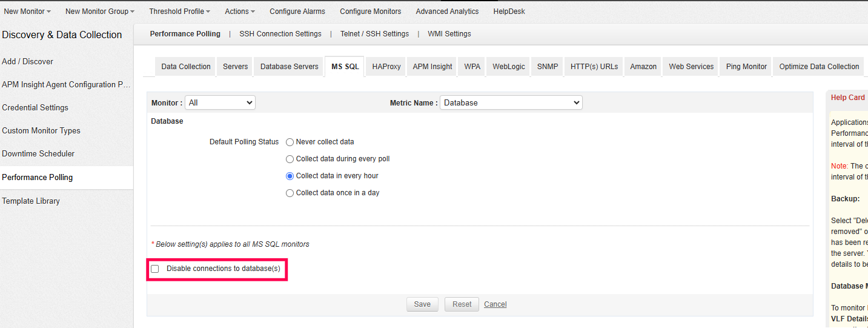868x328 pixels.
Task: Enable Disable connections to database(s) checkbox
Action: pos(155,269)
